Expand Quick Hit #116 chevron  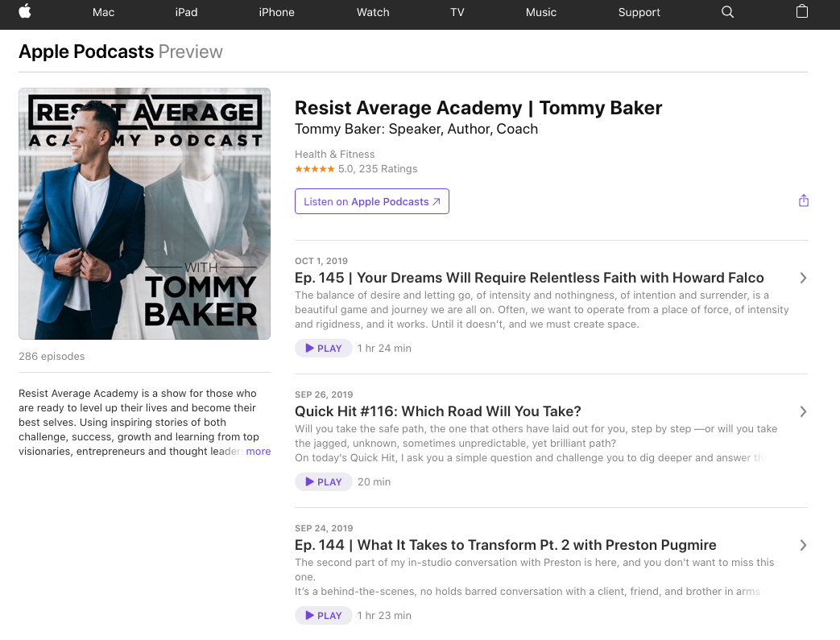tap(802, 411)
